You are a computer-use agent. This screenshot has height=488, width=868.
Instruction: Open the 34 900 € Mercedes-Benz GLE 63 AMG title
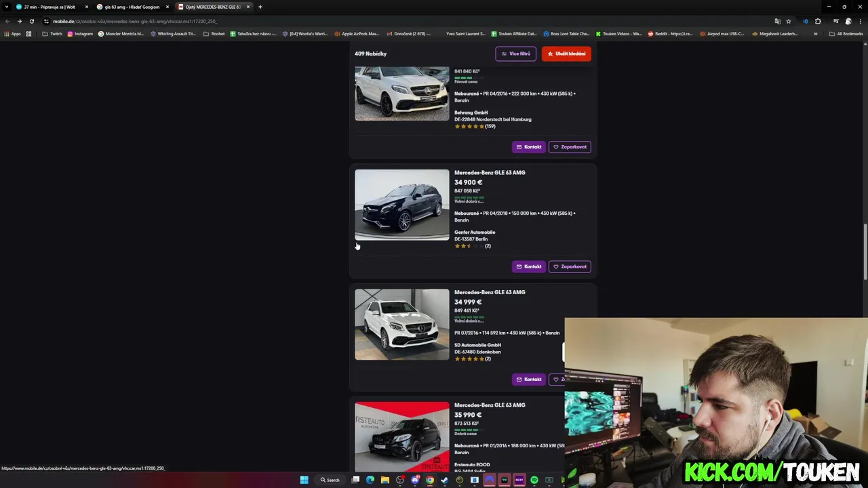[490, 173]
